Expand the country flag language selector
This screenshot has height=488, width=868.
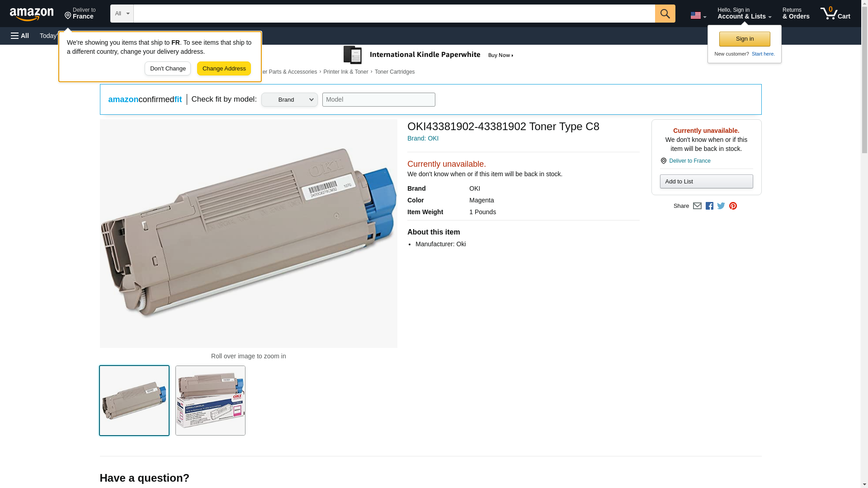(698, 15)
